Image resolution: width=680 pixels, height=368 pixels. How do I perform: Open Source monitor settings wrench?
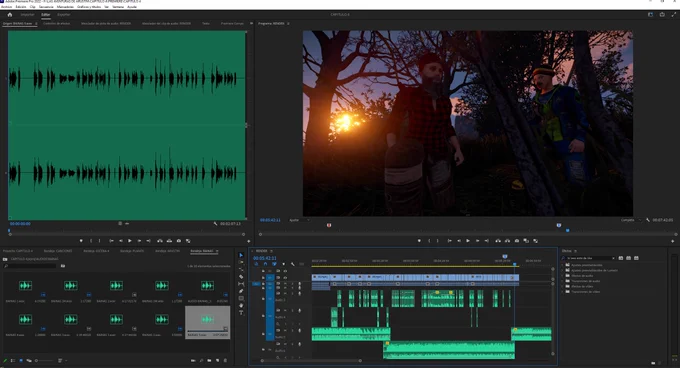coord(216,224)
